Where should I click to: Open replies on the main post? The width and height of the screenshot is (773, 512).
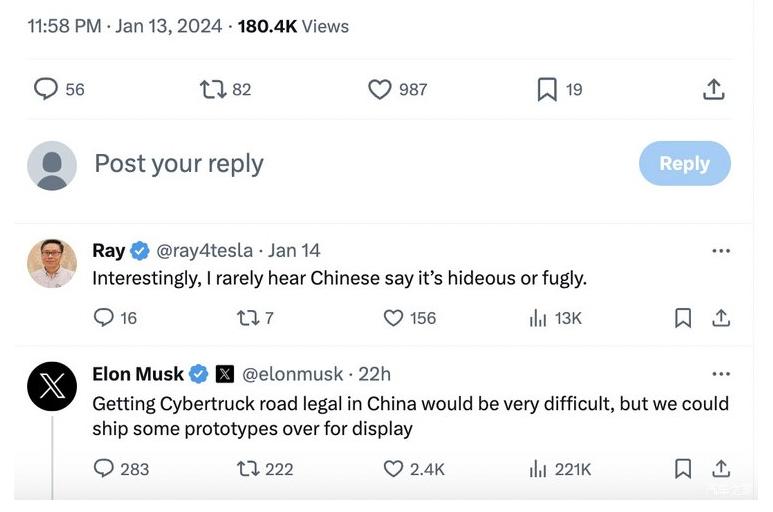coord(46,89)
